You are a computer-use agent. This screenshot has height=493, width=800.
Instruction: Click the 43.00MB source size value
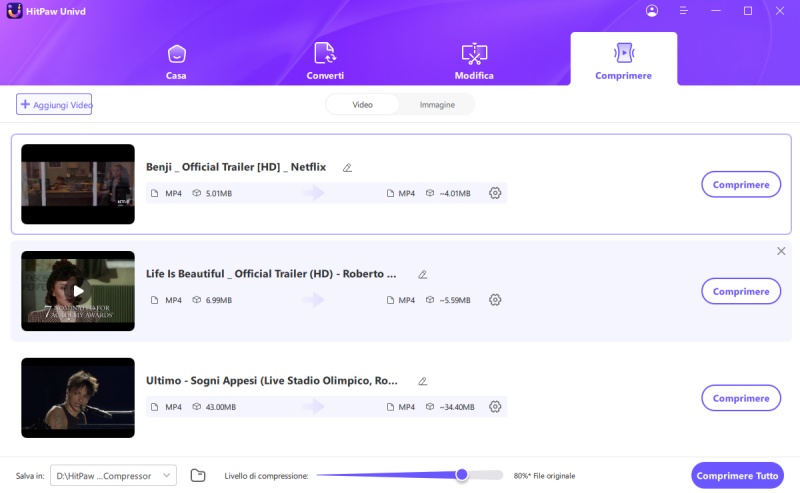coord(221,407)
